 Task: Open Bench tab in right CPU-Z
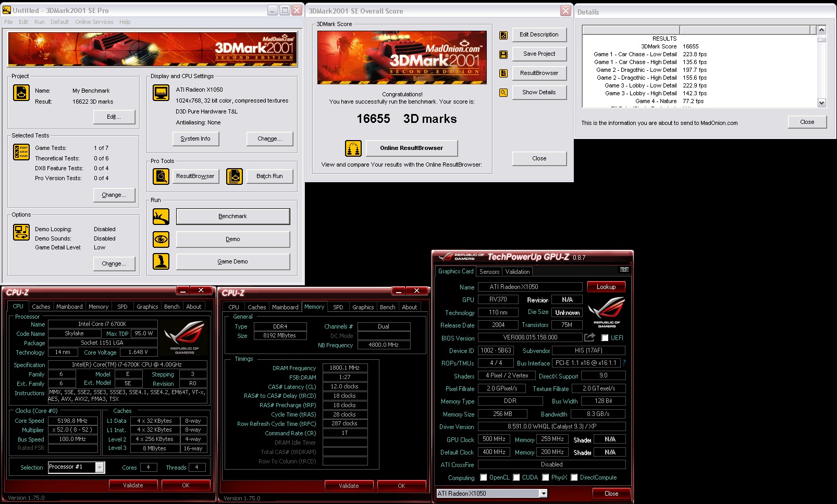click(x=387, y=307)
